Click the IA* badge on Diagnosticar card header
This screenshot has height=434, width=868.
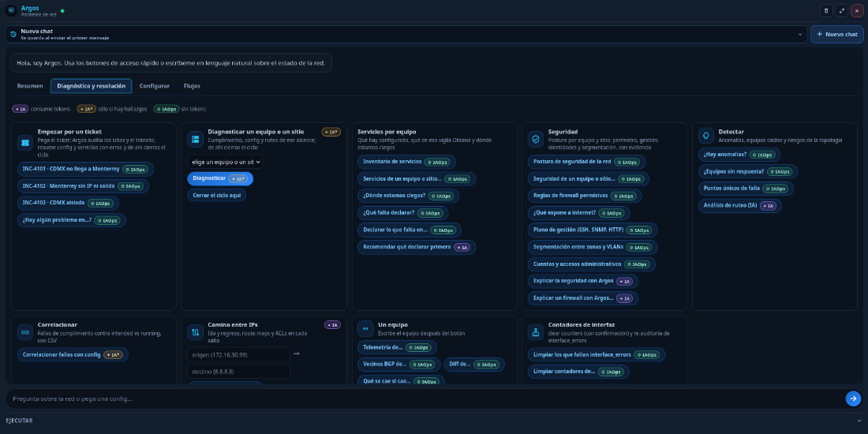[x=331, y=132]
